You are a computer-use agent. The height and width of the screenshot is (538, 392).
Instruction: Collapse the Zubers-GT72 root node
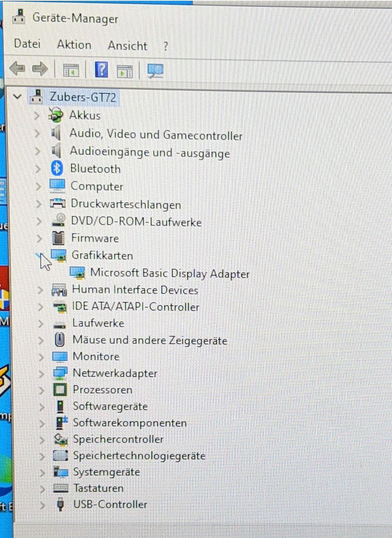point(17,97)
